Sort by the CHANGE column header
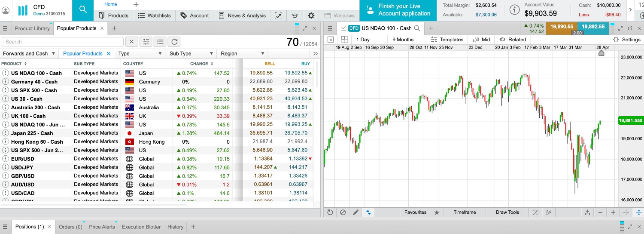 (202, 64)
